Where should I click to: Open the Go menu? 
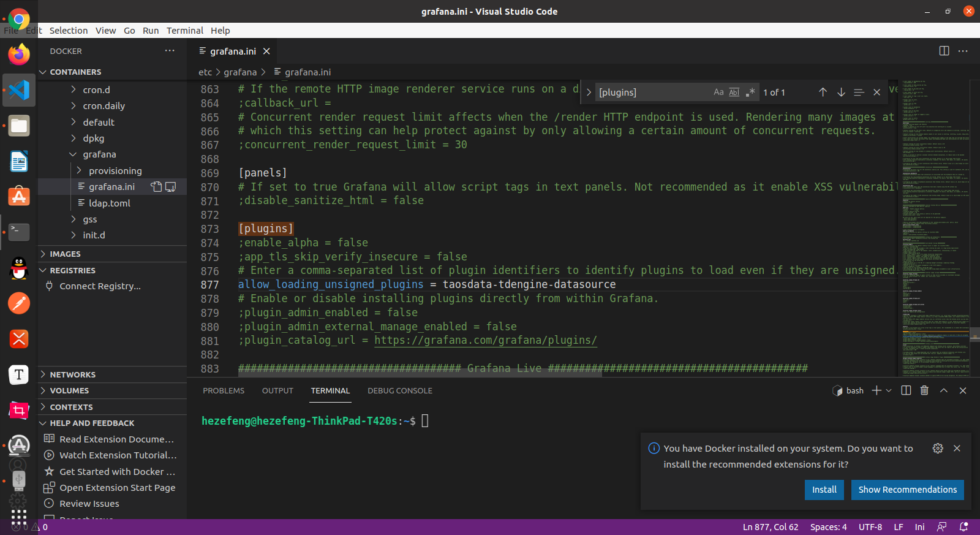click(x=129, y=31)
